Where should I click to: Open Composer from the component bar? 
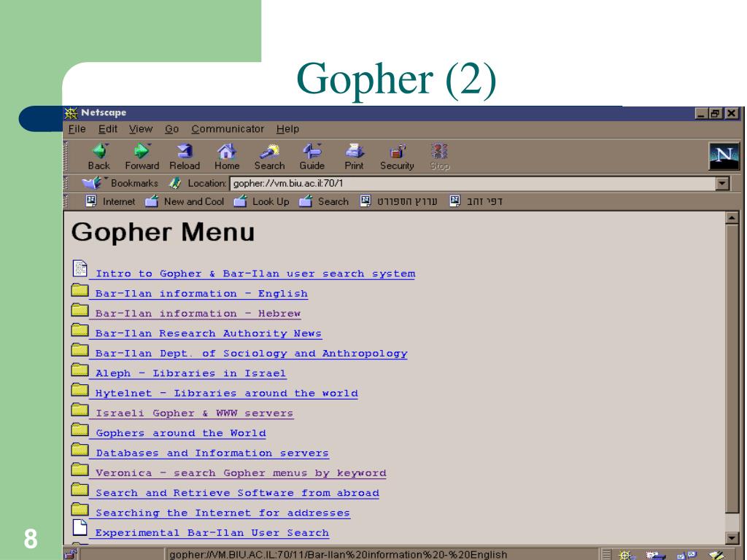pyautogui.click(x=716, y=555)
